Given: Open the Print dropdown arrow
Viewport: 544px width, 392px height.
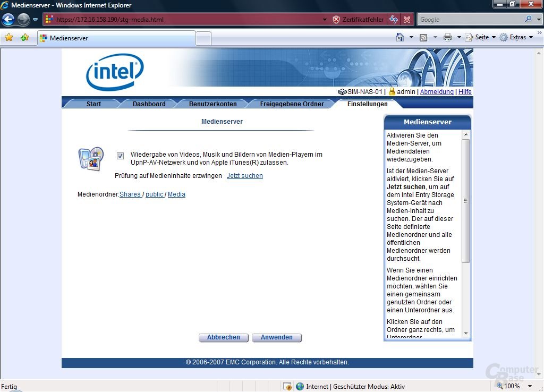Looking at the screenshot, I should (x=459, y=37).
